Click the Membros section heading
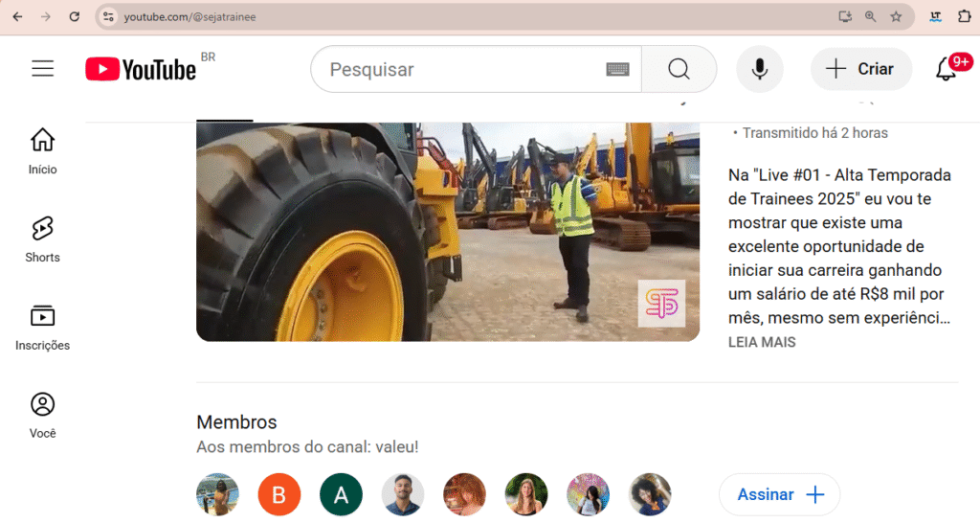Image resolution: width=980 pixels, height=523 pixels. click(236, 422)
